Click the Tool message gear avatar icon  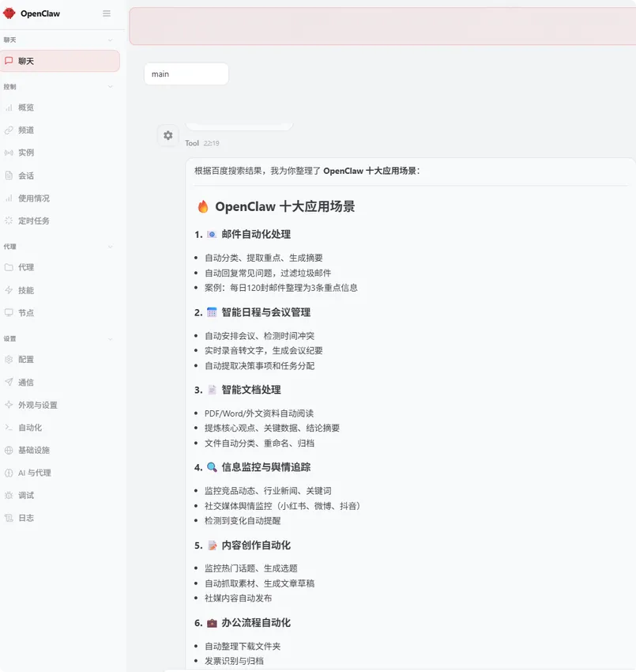click(x=167, y=135)
